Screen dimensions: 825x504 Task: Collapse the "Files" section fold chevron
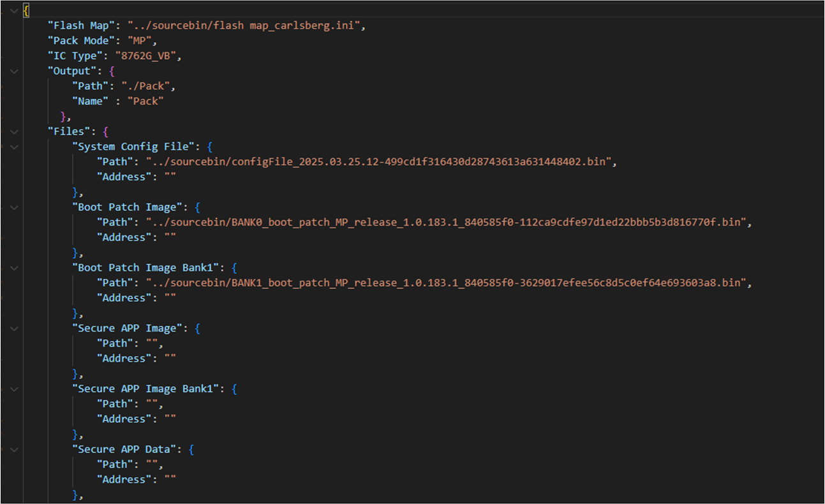pos(14,131)
